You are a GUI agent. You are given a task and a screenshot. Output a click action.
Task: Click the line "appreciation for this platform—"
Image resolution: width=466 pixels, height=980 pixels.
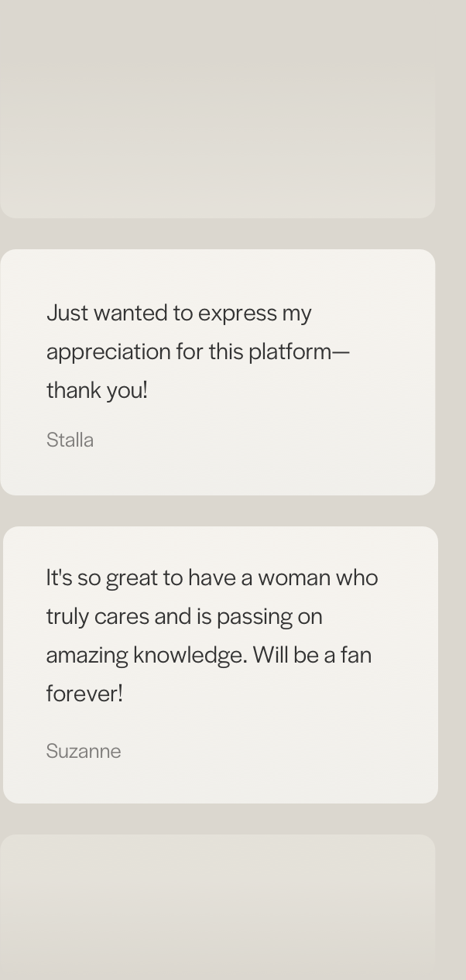coord(198,351)
